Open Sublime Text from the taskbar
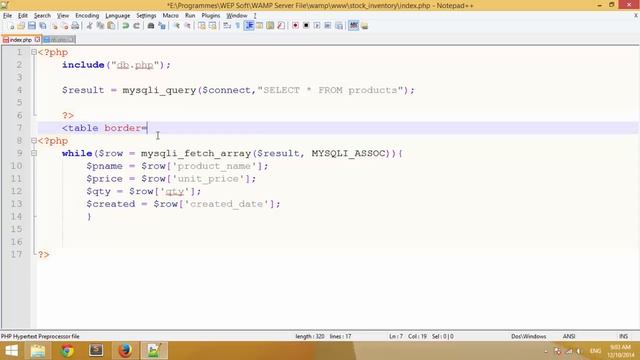The height and width of the screenshot is (360, 640). point(96,351)
